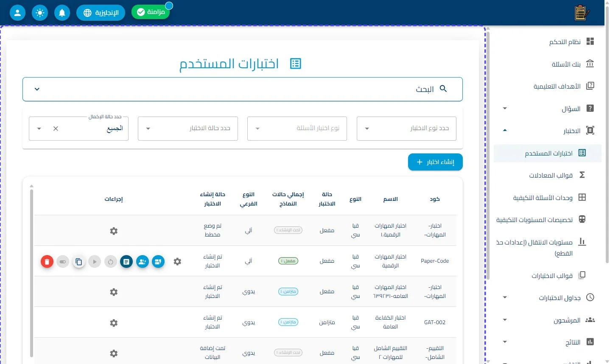Click the مزامنة sync button
Screen dimensions: 610x364
pos(151,12)
